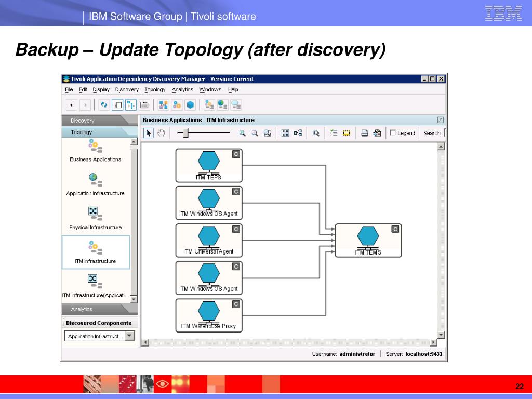This screenshot has width=532, height=399.
Task: Click the physical topology toolbar icon
Action: tap(163, 105)
